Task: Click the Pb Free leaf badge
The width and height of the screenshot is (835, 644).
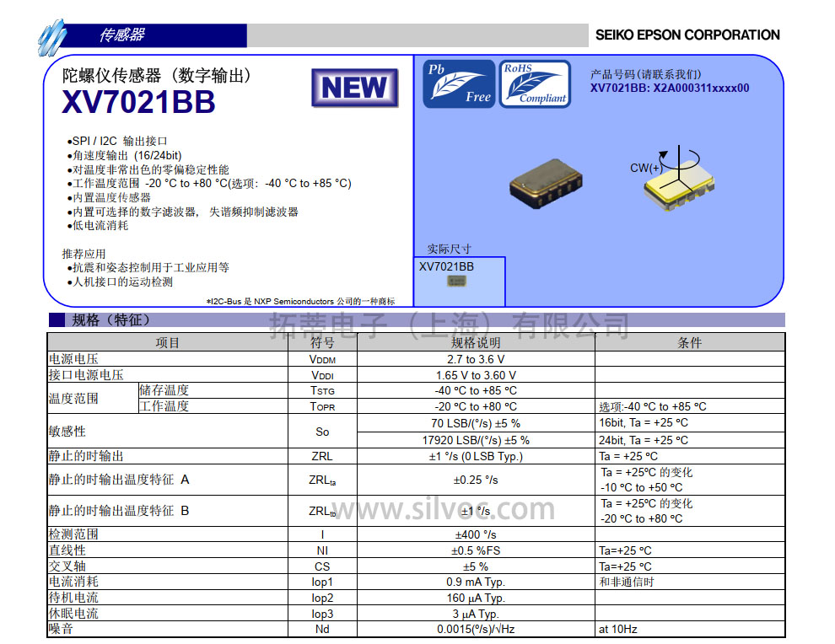Action: click(459, 84)
